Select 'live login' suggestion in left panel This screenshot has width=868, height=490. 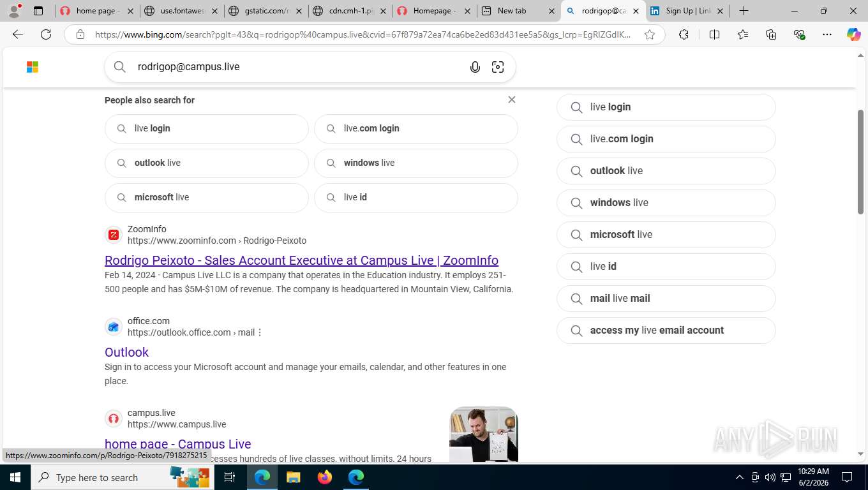tap(207, 128)
